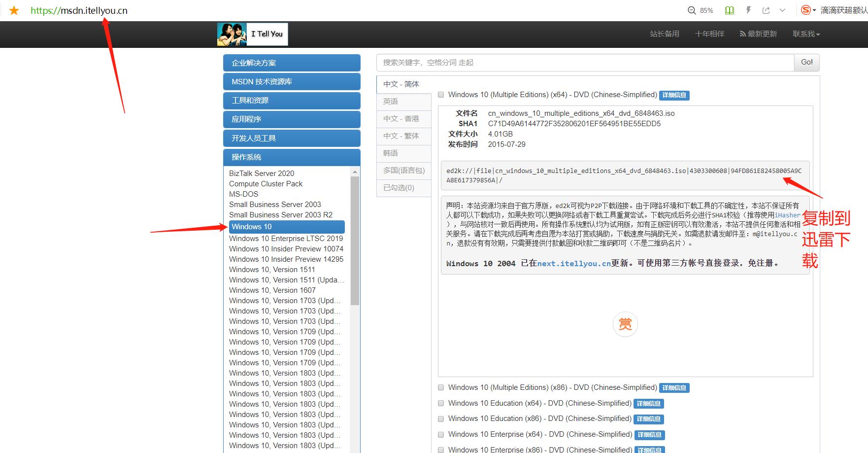Open the 已勾选(0) tab

tap(404, 188)
